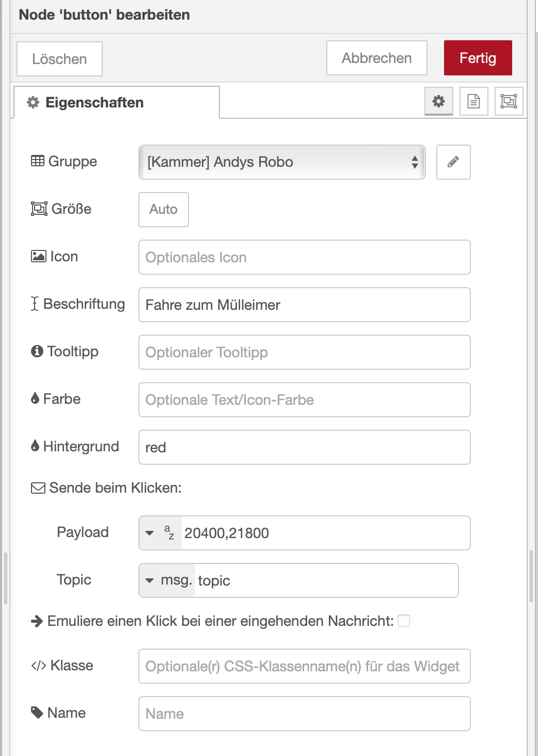Expand the Topic type dropdown arrow
Viewport: 538px width, 756px height.
tap(150, 580)
